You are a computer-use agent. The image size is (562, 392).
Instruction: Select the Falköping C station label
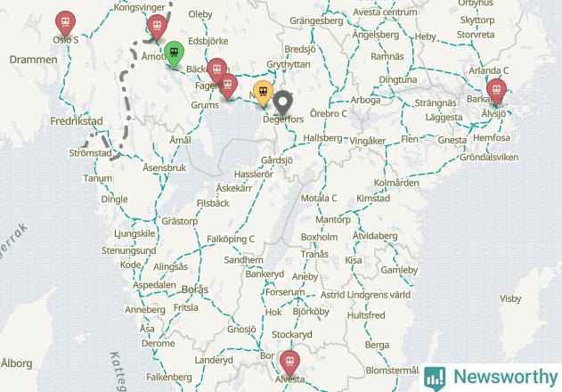click(231, 240)
